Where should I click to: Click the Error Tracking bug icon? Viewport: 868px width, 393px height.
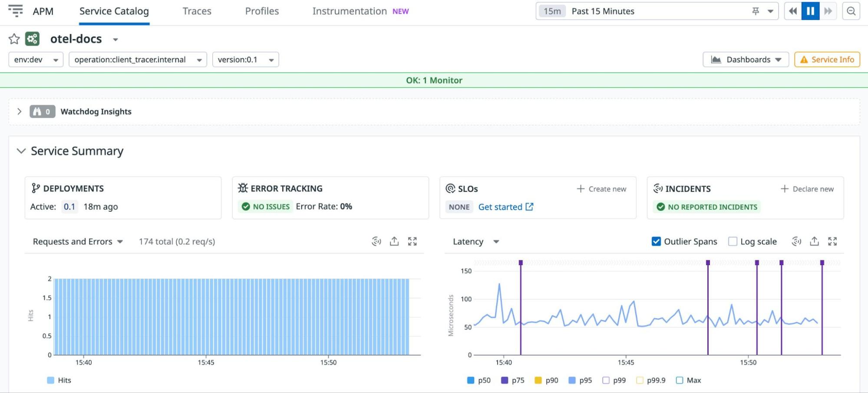pos(243,188)
